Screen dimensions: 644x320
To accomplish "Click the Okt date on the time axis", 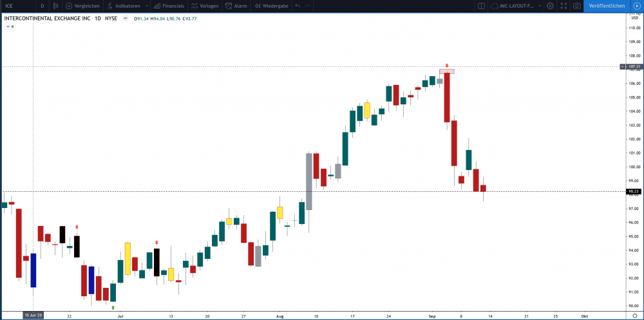I will pos(584,316).
